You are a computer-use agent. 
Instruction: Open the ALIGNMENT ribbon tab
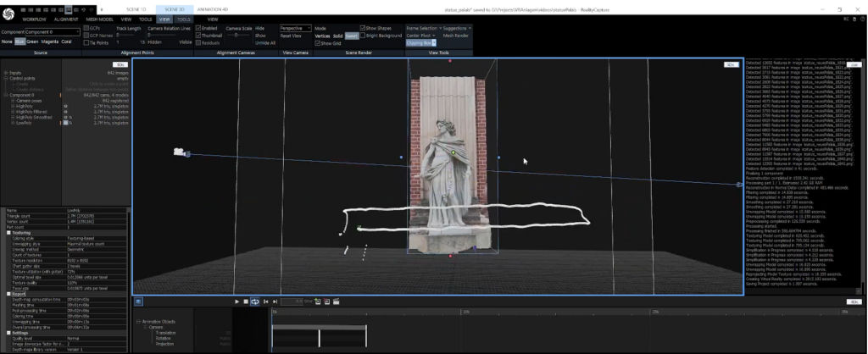coord(66,19)
